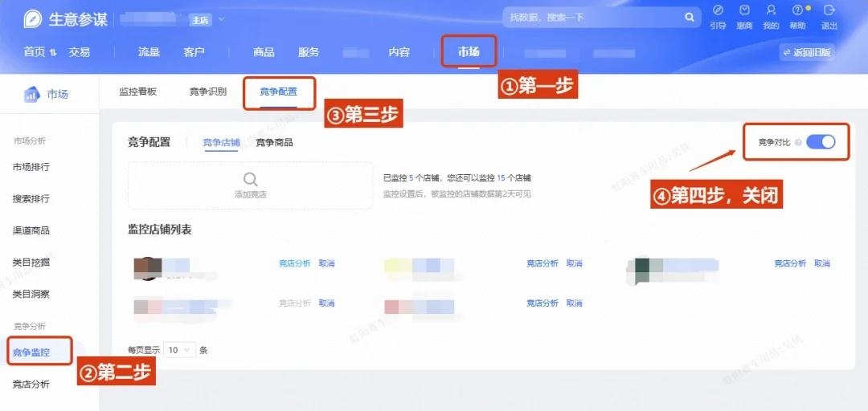Click 取消 for top-middle shop
Screen dimensions: 868x411
(x=575, y=263)
